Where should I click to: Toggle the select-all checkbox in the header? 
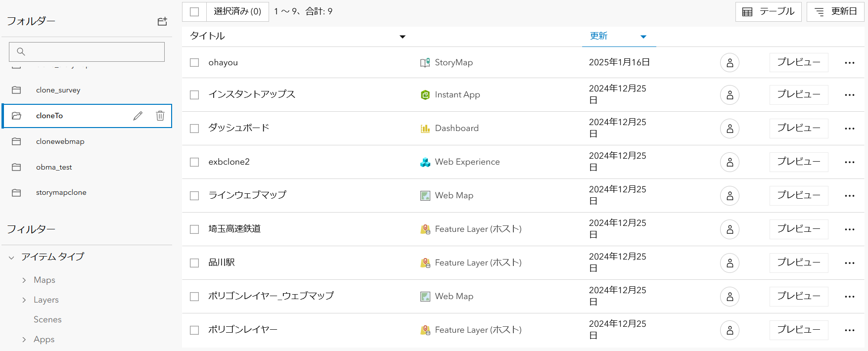[x=194, y=12]
